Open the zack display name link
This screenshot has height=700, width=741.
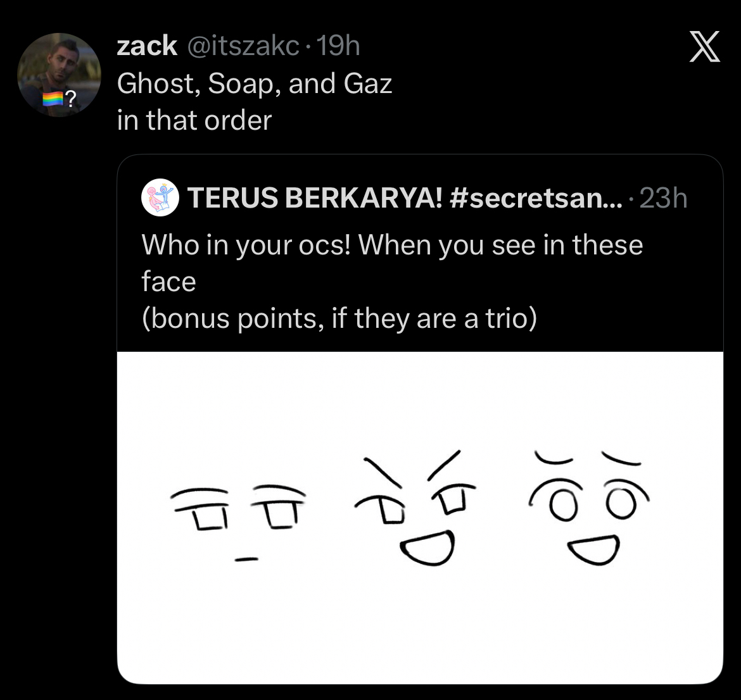(147, 46)
